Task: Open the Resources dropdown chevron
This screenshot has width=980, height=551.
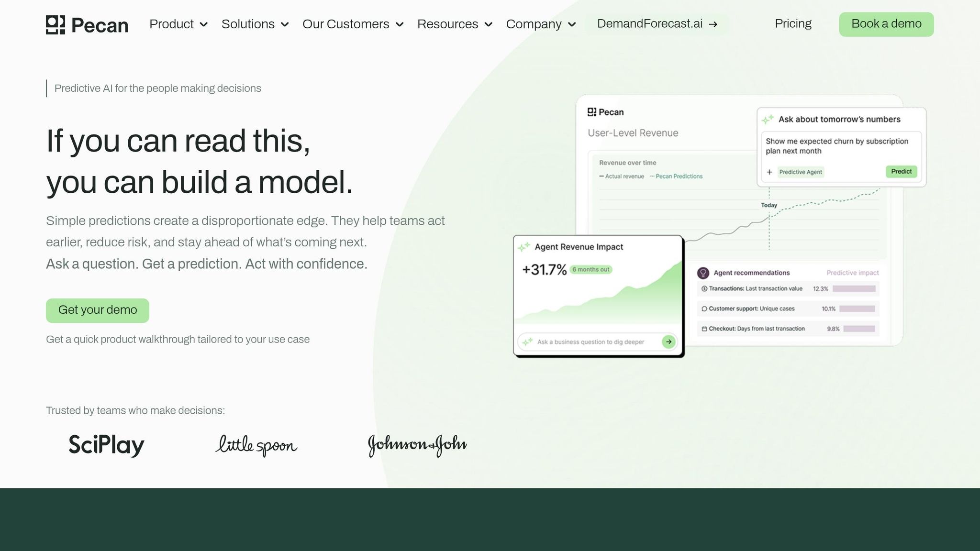Action: tap(488, 24)
